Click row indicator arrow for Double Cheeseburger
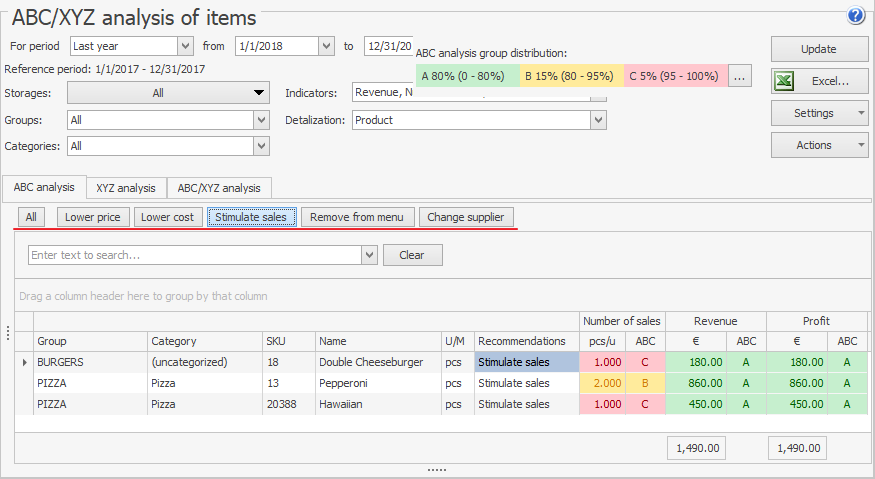 (25, 362)
